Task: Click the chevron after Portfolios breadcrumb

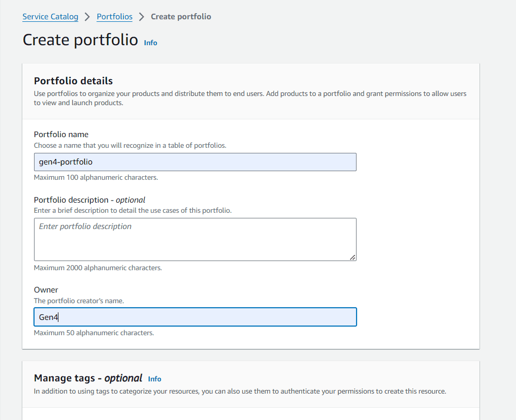Action: (142, 17)
